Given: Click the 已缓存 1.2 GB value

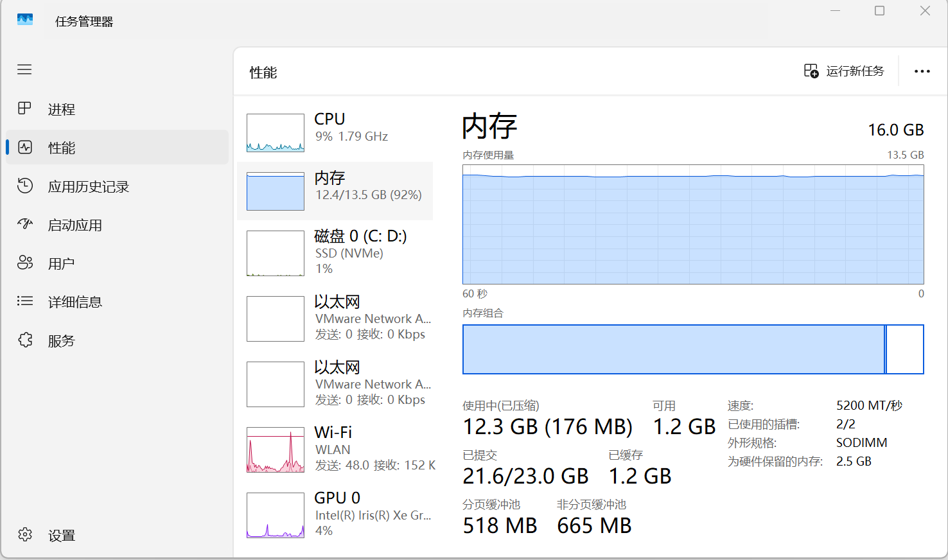Looking at the screenshot, I should (640, 476).
